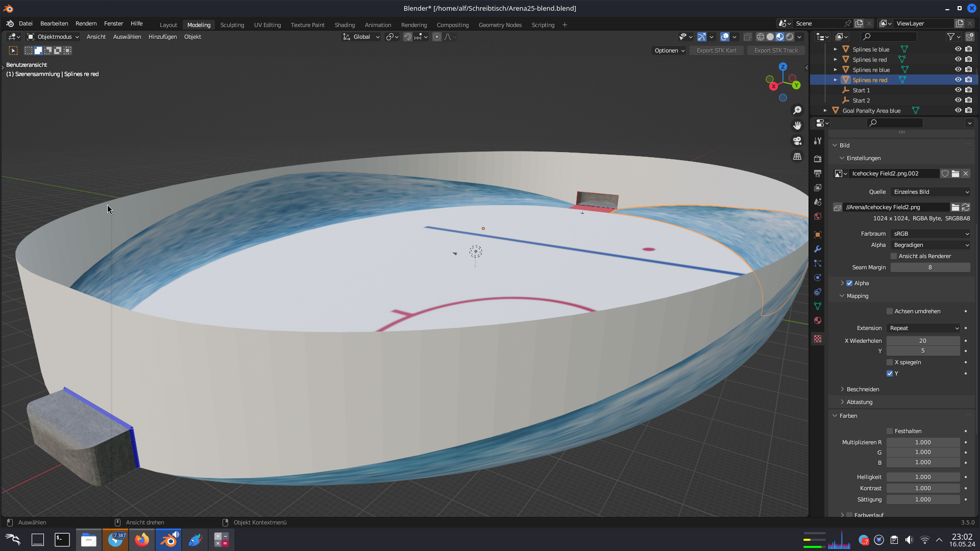Expand the Beschneiden section

(863, 389)
